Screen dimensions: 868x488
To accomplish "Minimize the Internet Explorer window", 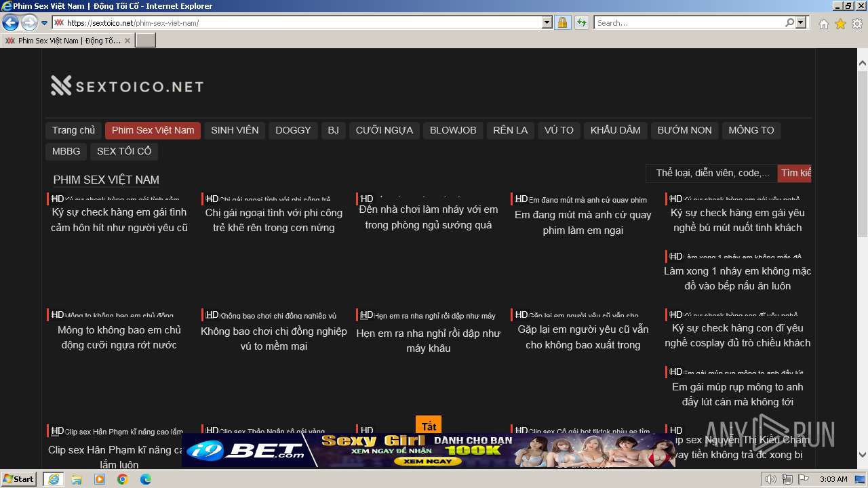I will (x=837, y=6).
